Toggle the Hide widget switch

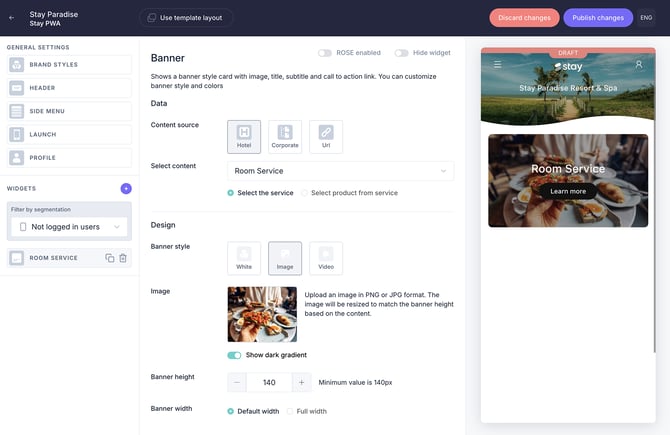(401, 53)
